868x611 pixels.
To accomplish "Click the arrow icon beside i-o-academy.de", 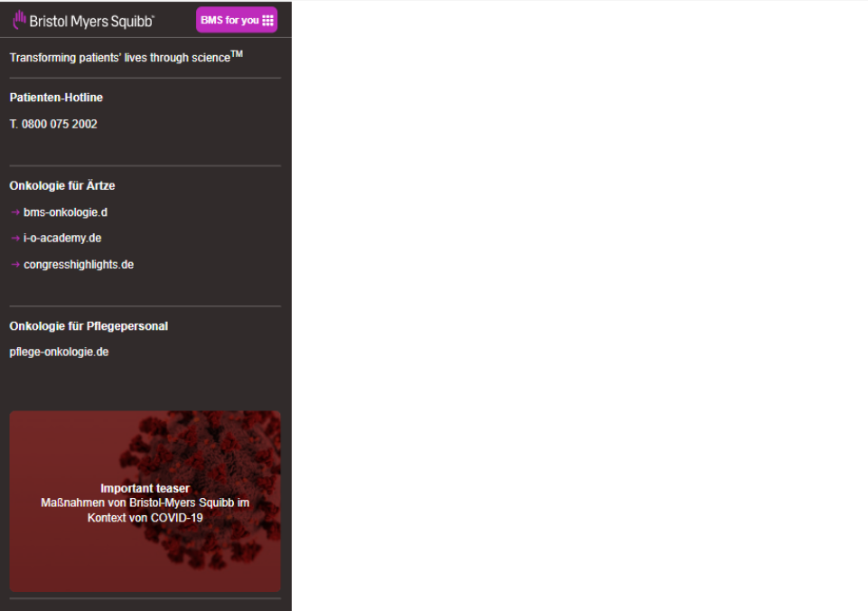I will coord(15,239).
